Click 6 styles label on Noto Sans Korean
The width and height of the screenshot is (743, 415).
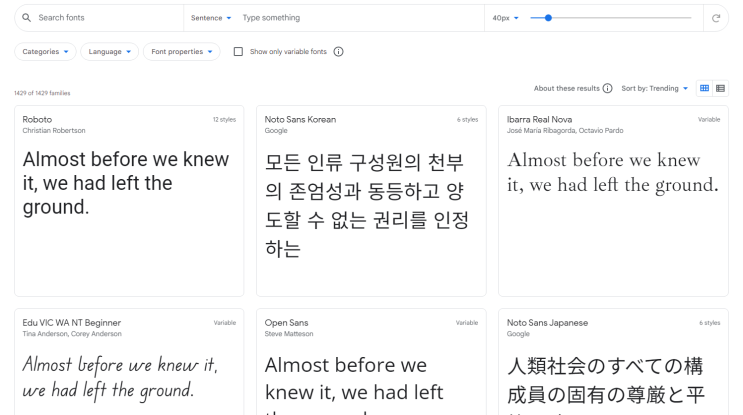click(x=467, y=120)
